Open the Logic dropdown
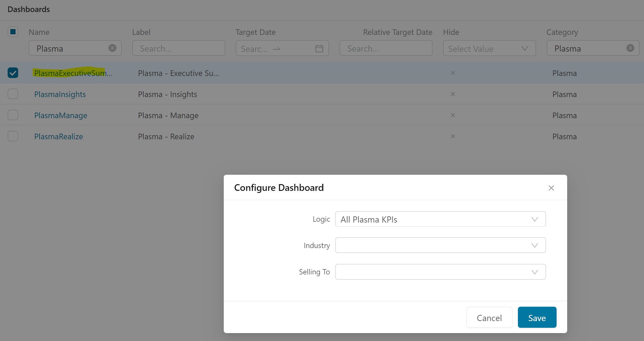This screenshot has height=341, width=644. coord(440,219)
